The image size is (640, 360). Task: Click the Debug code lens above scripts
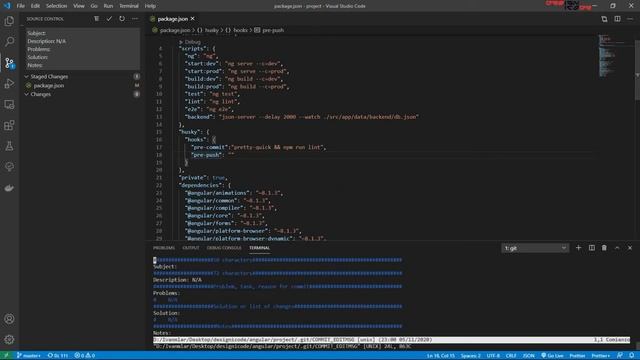tap(192, 42)
